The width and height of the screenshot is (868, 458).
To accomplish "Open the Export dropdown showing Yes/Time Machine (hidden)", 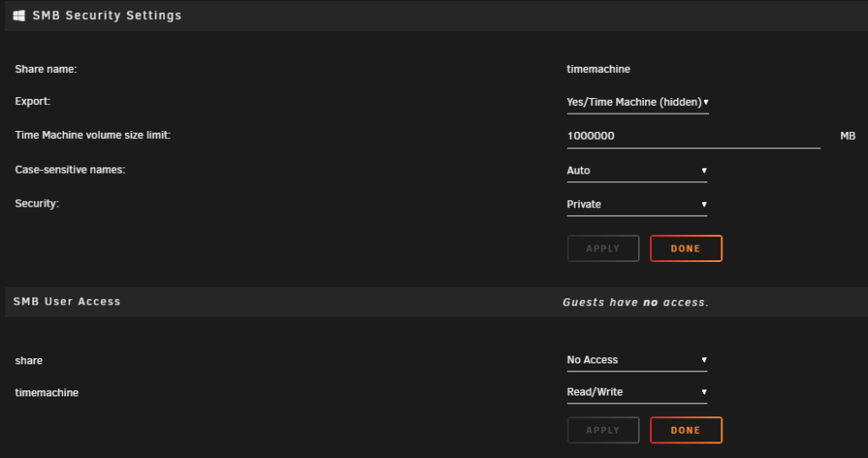I will click(x=638, y=102).
